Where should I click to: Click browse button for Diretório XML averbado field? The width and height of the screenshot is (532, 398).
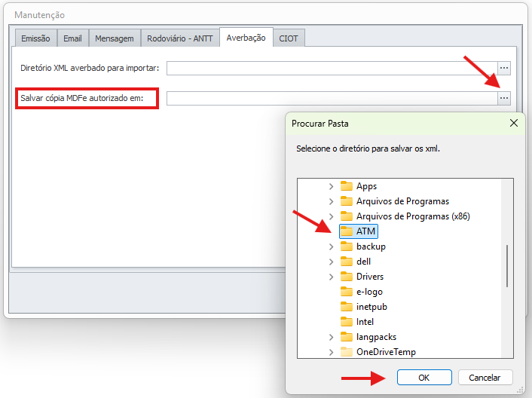(x=504, y=69)
